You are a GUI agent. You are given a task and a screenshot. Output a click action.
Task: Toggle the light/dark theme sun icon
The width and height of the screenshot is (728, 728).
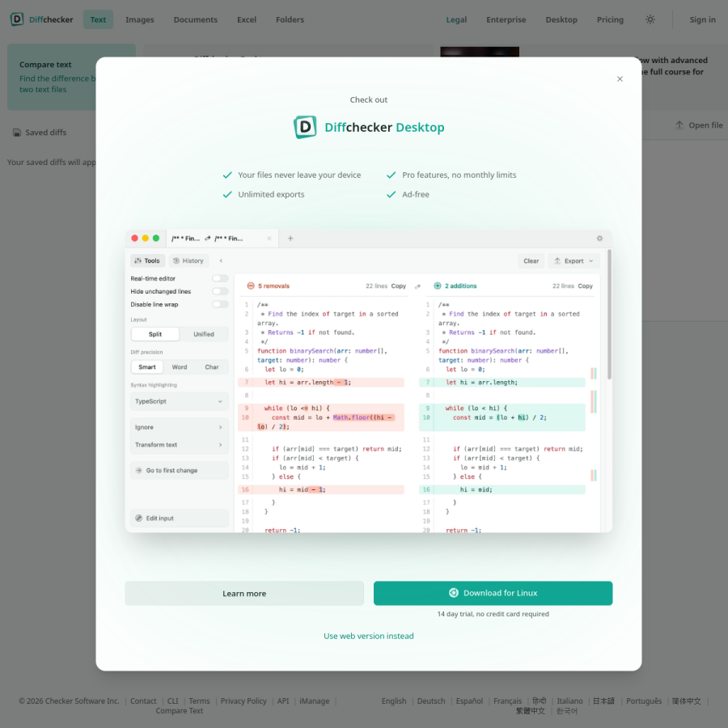(650, 19)
